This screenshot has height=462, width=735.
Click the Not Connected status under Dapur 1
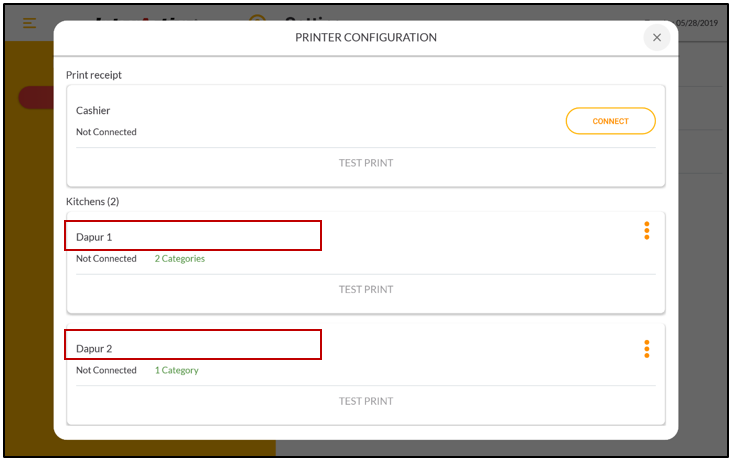coord(106,259)
